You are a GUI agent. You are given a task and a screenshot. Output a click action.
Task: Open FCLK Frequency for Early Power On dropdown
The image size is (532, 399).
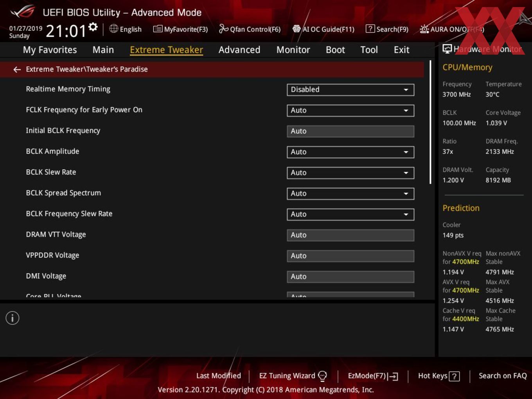pyautogui.click(x=350, y=110)
